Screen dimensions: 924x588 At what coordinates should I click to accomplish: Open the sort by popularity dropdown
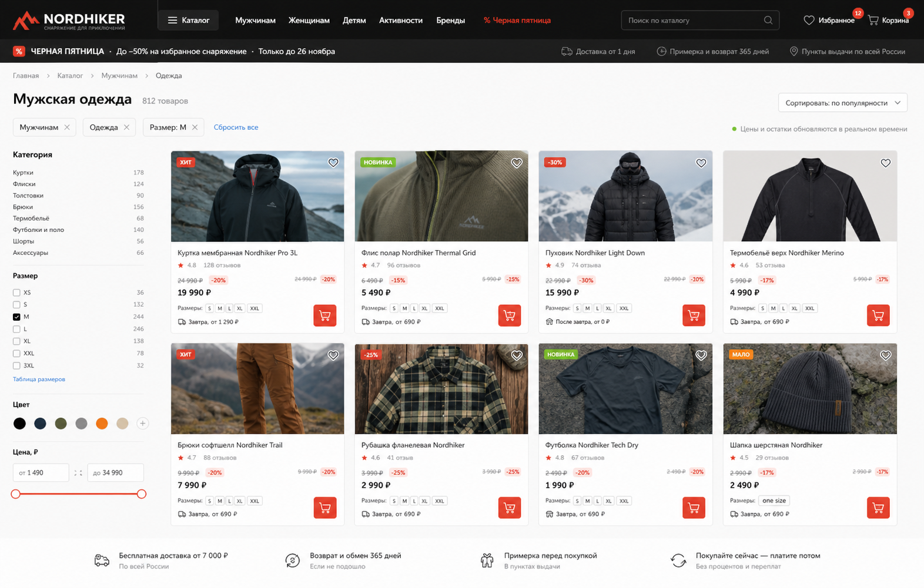(x=842, y=103)
